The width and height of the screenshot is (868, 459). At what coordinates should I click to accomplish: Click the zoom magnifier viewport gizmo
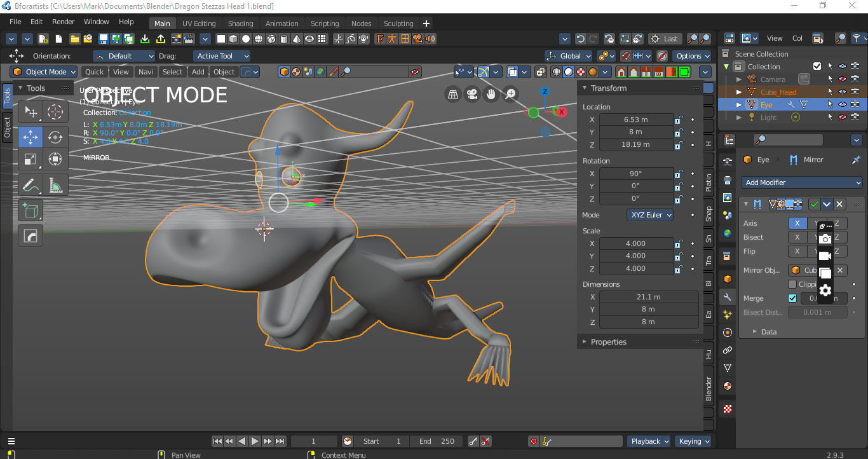point(511,95)
